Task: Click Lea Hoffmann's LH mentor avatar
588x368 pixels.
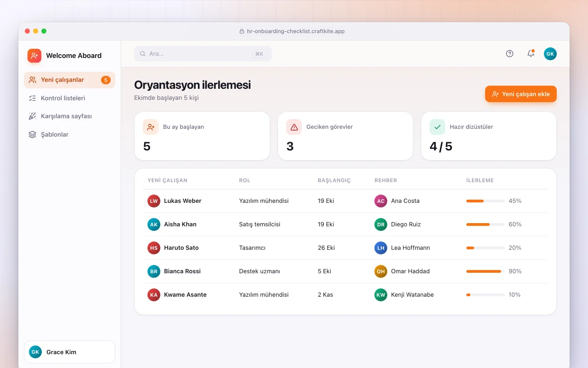Action: [381, 248]
